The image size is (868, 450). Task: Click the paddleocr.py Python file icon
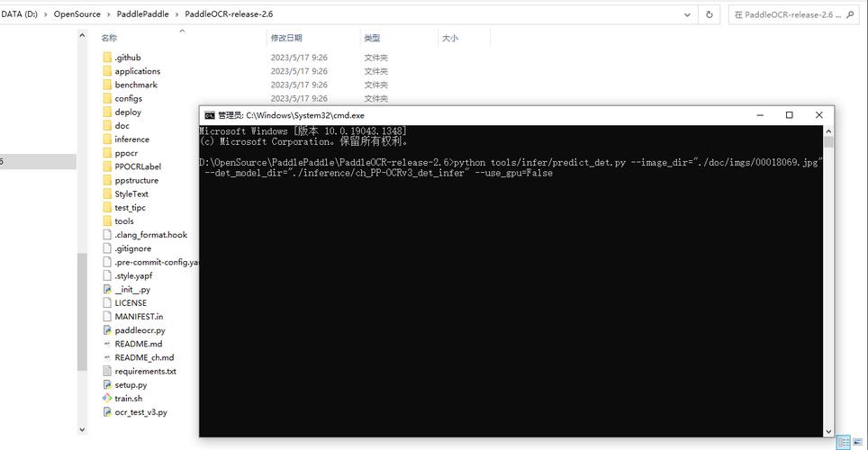(107, 330)
